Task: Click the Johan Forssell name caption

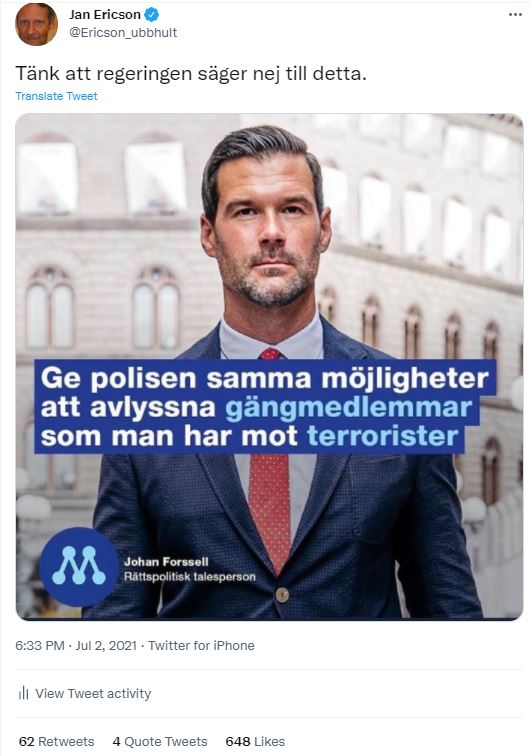Action: (x=166, y=562)
